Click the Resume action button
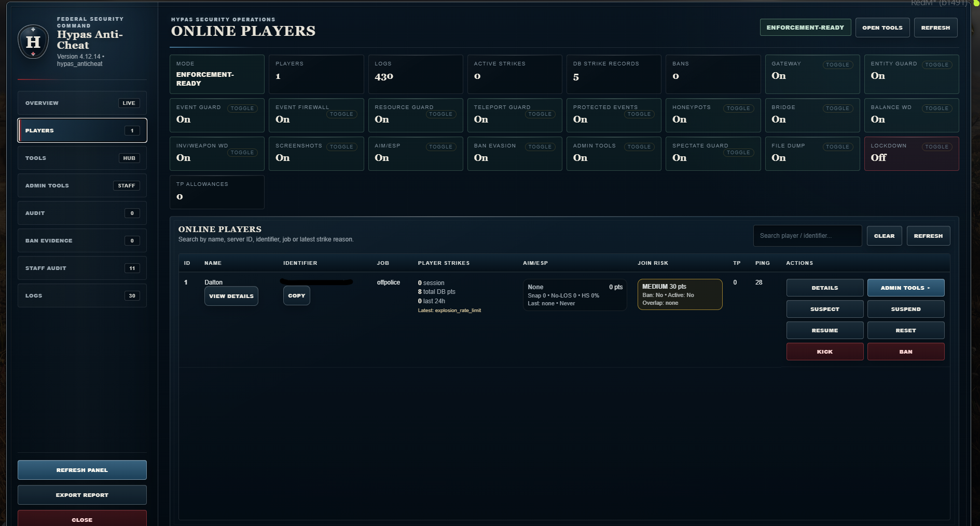 [825, 330]
